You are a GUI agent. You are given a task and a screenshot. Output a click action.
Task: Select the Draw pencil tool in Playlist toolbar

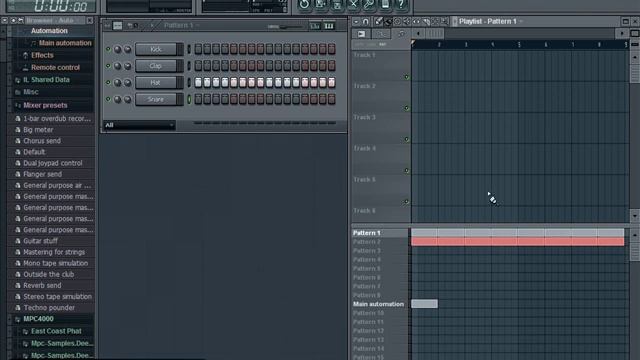click(379, 21)
